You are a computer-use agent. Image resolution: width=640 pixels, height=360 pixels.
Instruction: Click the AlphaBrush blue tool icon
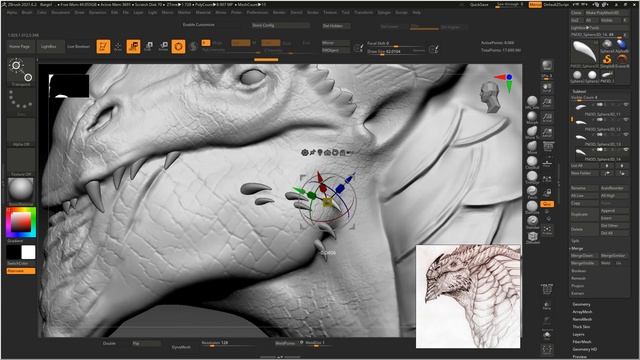622,44
